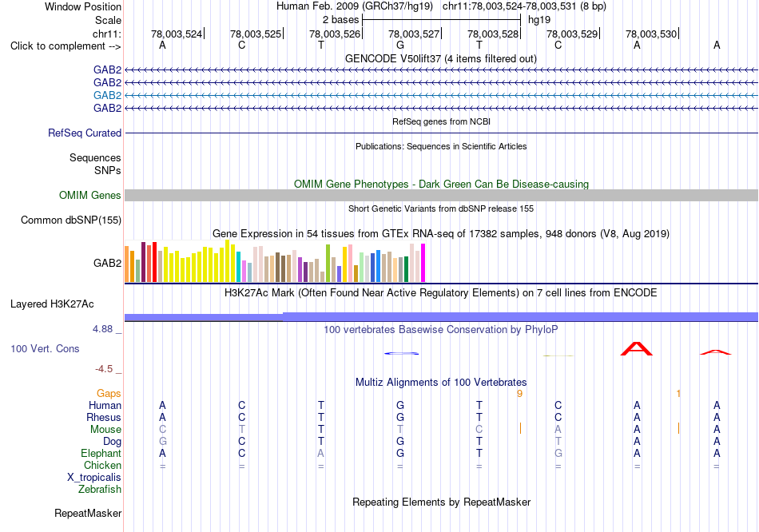Click the GENCODE V50lift37 track title
Image resolution: width=759 pixels, height=532 pixels.
(440, 58)
